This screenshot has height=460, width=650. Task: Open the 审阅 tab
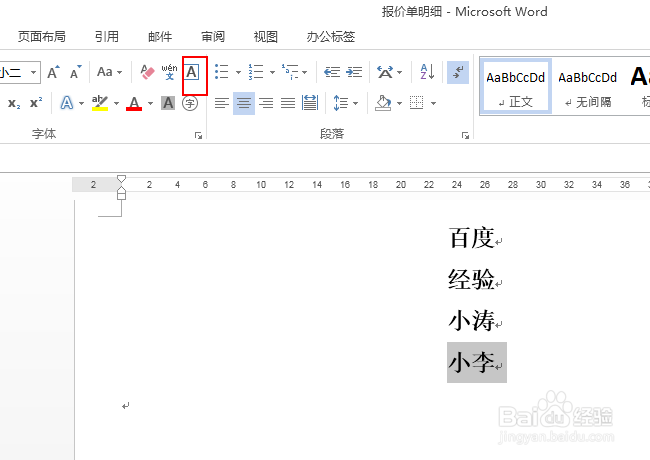[x=213, y=36]
